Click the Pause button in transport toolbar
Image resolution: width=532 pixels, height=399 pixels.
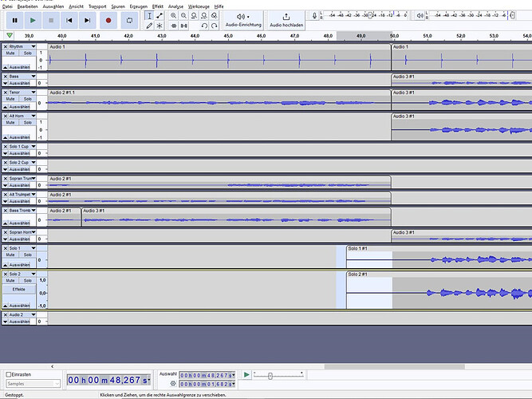coord(14,20)
